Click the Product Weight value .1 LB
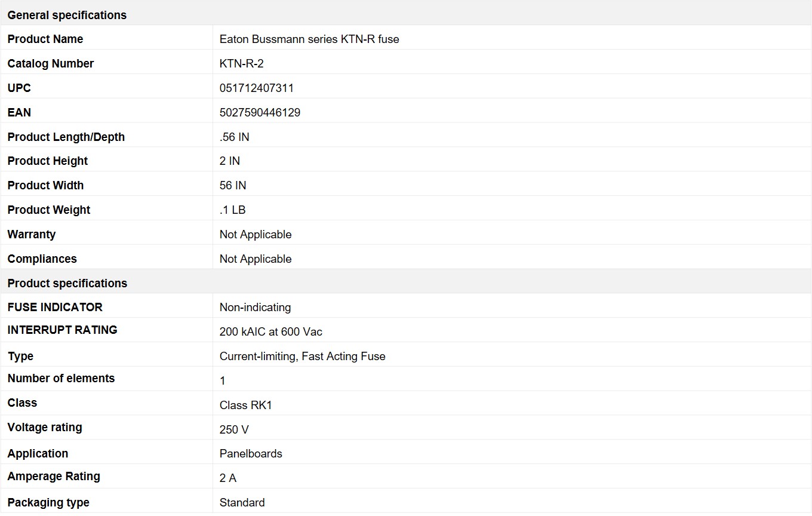812x516 pixels. click(x=233, y=210)
